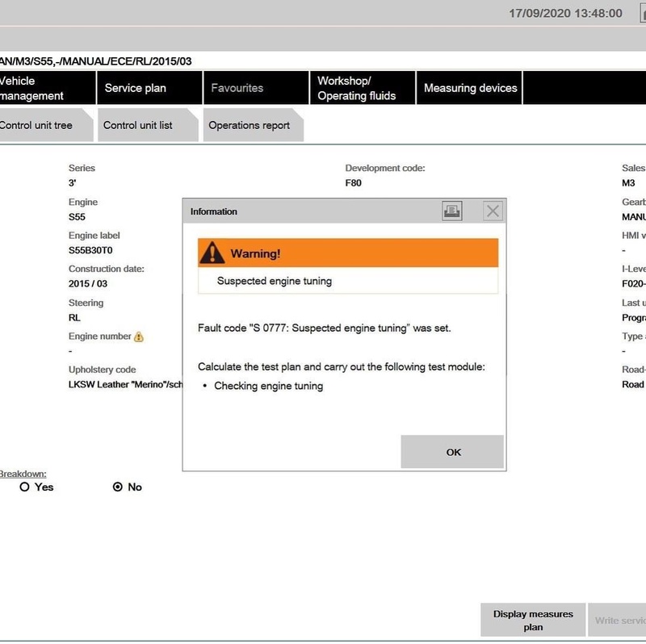This screenshot has width=646, height=644.
Task: Click the fault code S 0777 message
Action: coord(325,328)
